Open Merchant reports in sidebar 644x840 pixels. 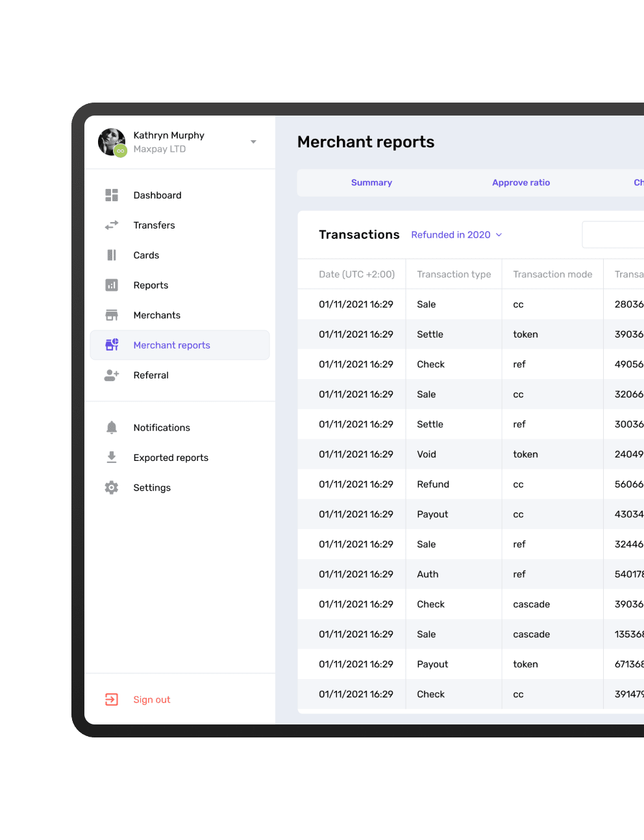[x=171, y=345]
